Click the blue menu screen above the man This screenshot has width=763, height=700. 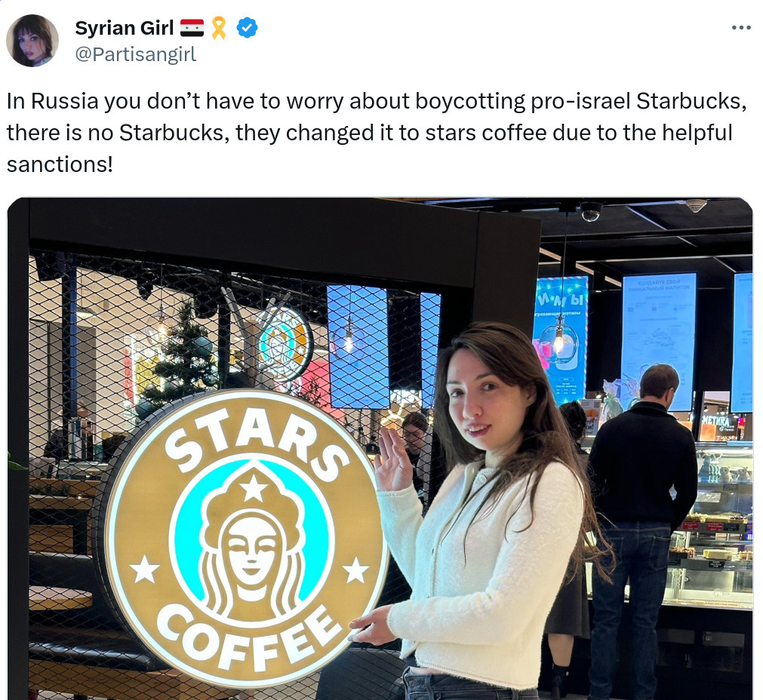click(659, 340)
